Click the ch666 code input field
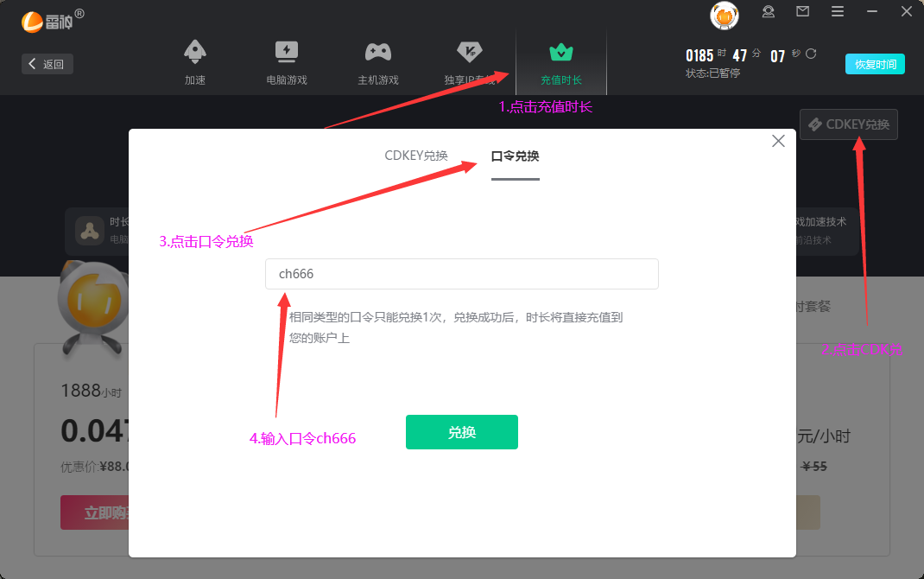 [461, 274]
